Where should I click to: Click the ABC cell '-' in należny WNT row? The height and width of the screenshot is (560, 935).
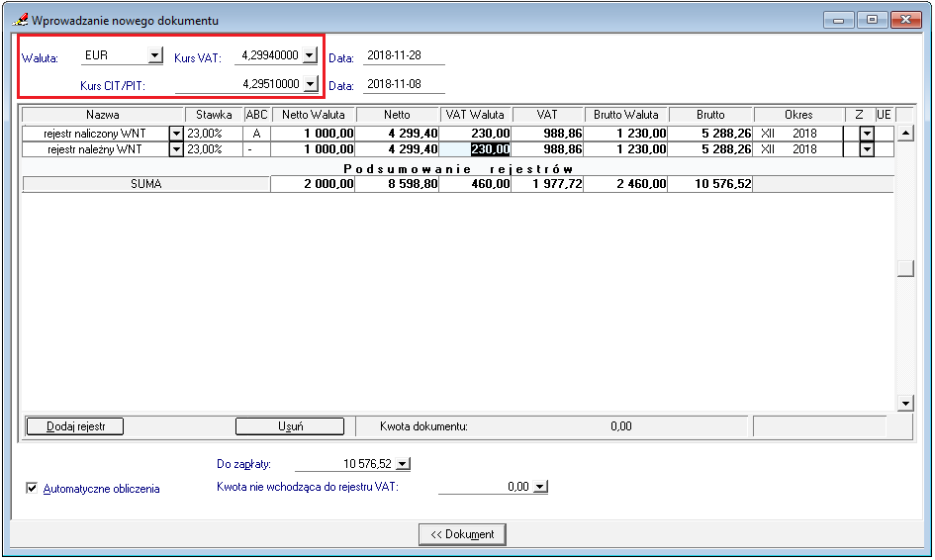pos(257,149)
